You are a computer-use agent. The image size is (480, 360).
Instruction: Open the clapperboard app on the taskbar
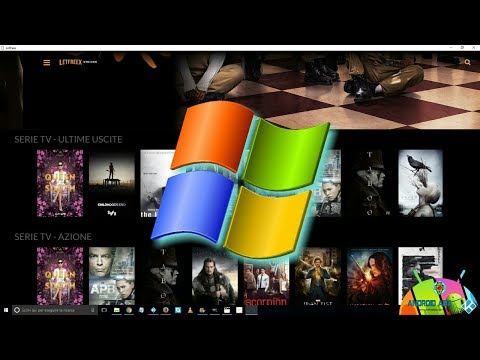tap(227, 310)
